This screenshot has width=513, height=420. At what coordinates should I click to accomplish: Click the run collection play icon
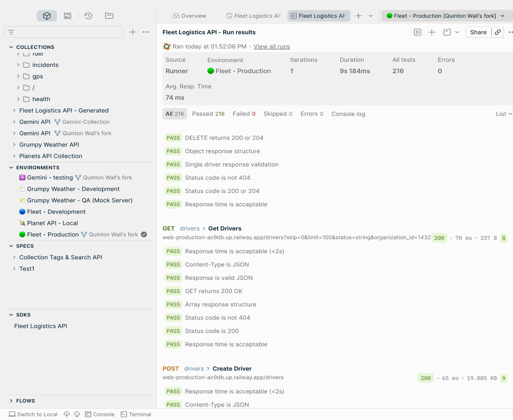pos(418,32)
